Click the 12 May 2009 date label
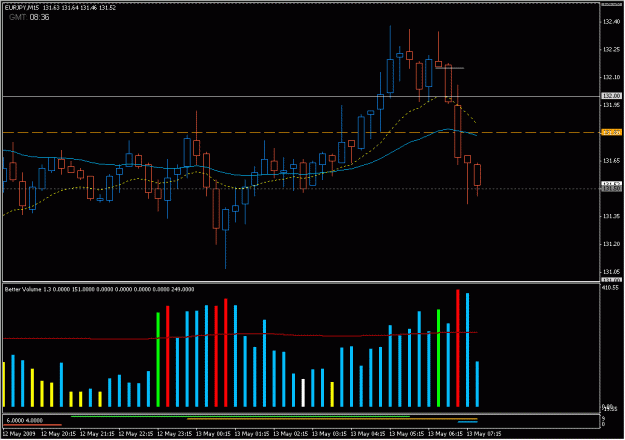Image resolution: width=625 pixels, height=440 pixels. [x=19, y=434]
